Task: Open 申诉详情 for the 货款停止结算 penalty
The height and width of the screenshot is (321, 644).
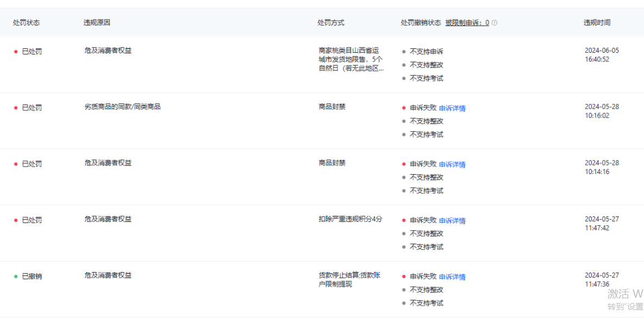Action: [x=452, y=277]
